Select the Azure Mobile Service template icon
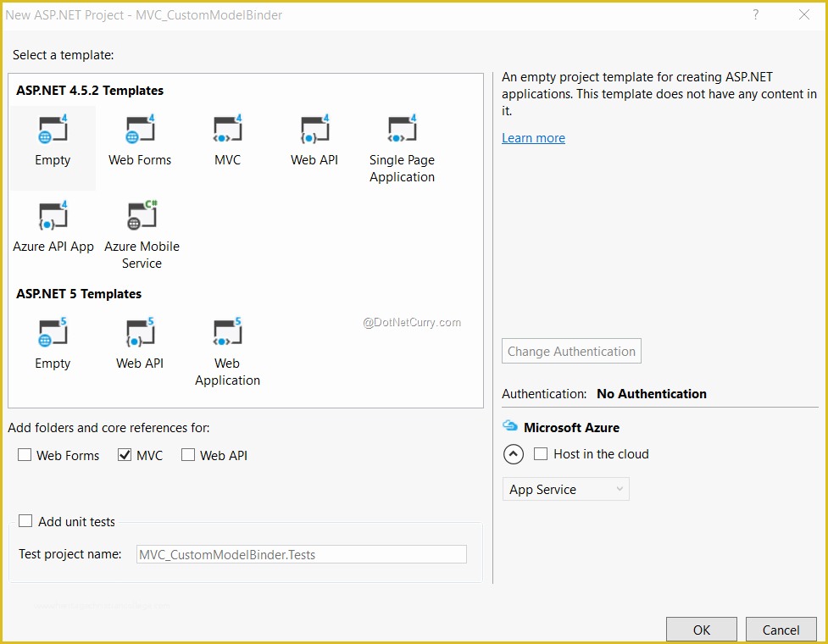This screenshot has width=828, height=644. [x=142, y=215]
